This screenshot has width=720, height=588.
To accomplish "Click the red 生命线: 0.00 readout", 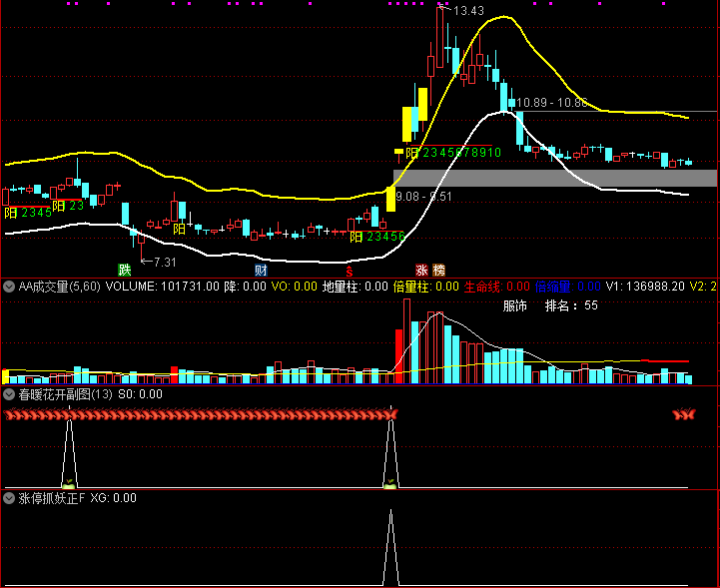I will [497, 287].
